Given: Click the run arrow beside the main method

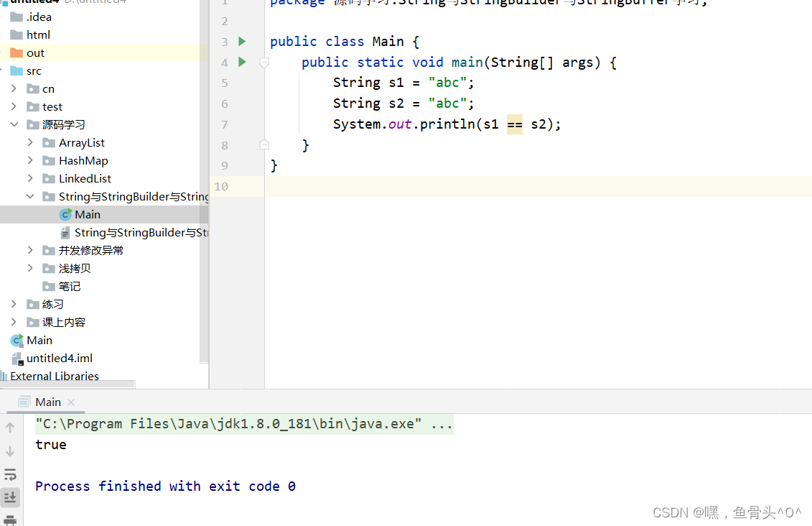Looking at the screenshot, I should coord(241,63).
